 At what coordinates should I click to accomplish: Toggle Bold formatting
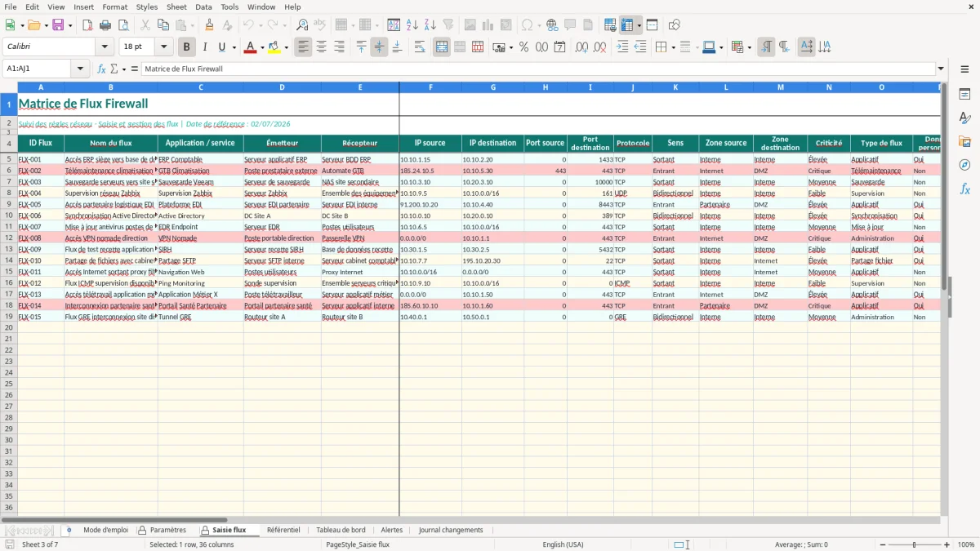click(x=186, y=47)
